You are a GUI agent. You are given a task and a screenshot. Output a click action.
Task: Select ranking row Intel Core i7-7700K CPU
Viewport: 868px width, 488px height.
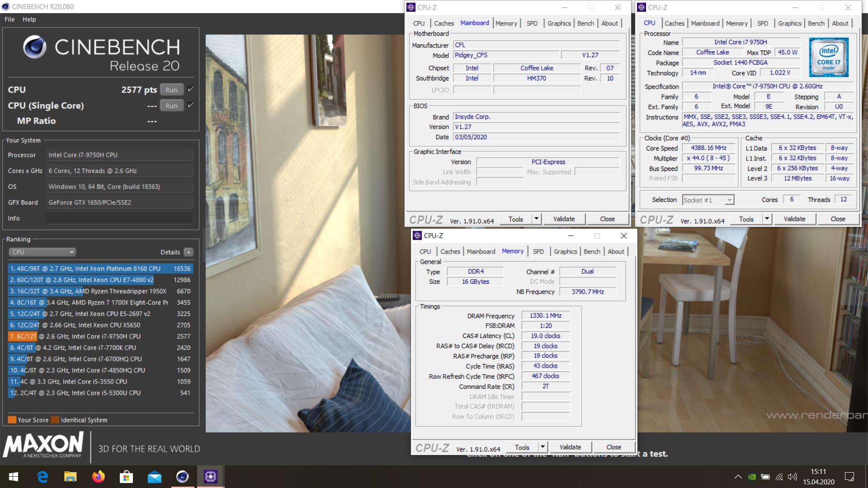[x=100, y=347]
